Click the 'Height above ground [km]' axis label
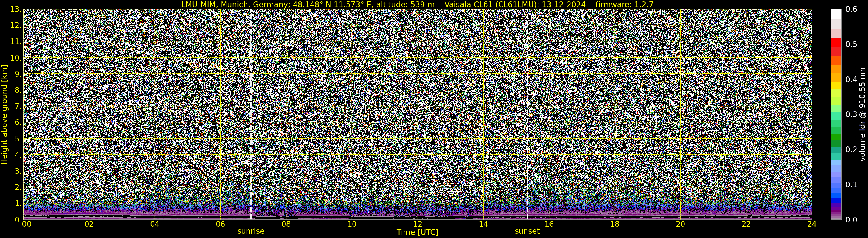Image resolution: width=868 pixels, height=238 pixels. 4,114
